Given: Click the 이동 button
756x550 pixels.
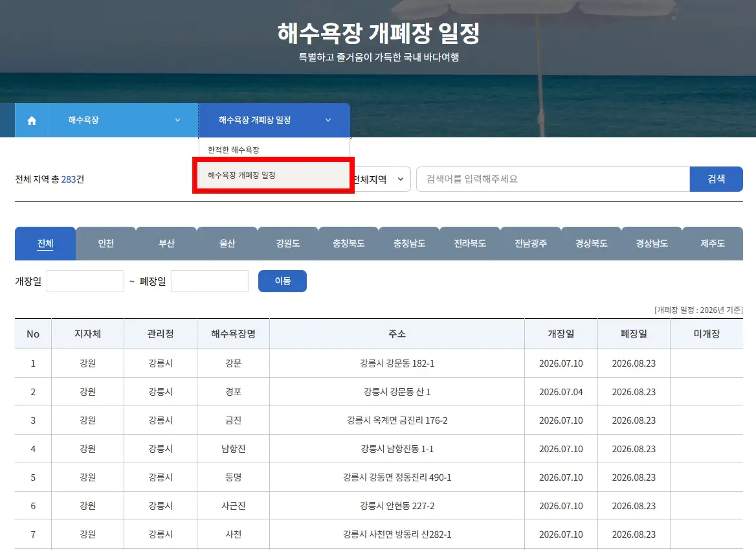Looking at the screenshot, I should [283, 281].
